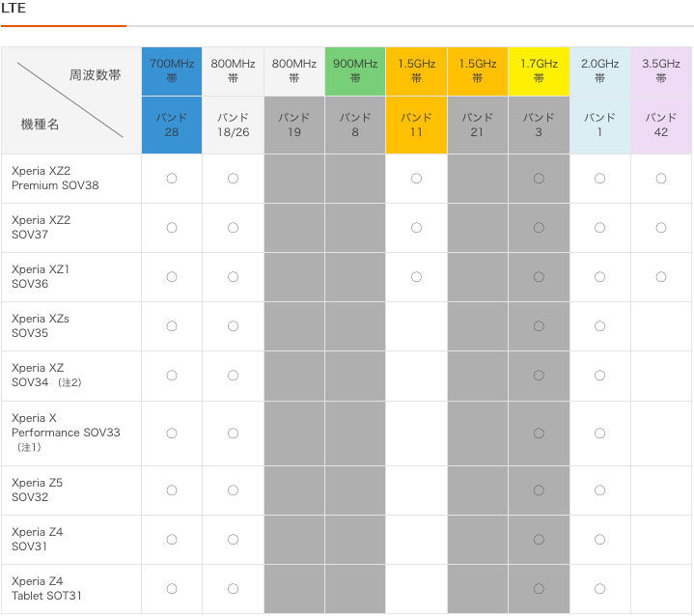Click Band 42 circle for Xperia XZ1 SOV36
Screen dimensions: 694x616
tap(661, 277)
